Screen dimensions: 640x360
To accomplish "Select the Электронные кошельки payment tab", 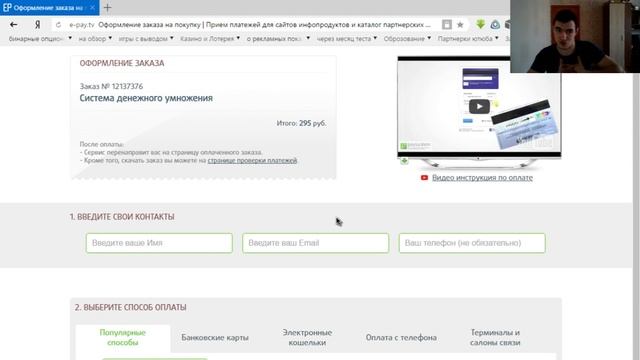I will (307, 338).
